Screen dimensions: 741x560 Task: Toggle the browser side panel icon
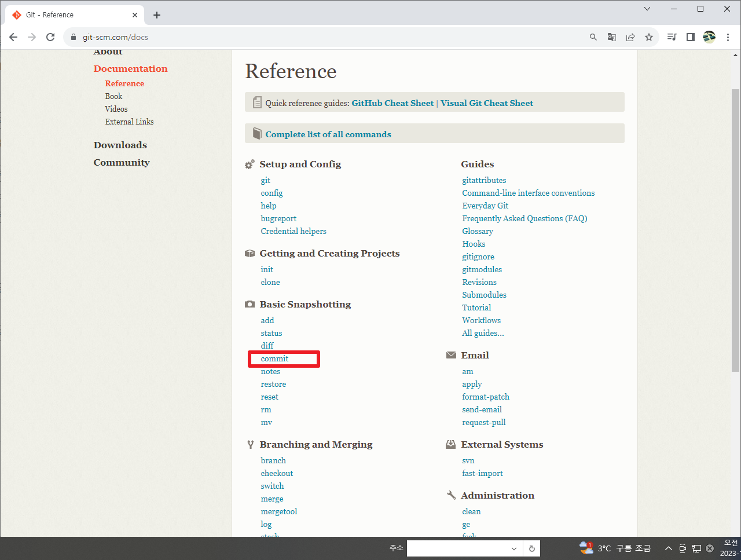(690, 37)
